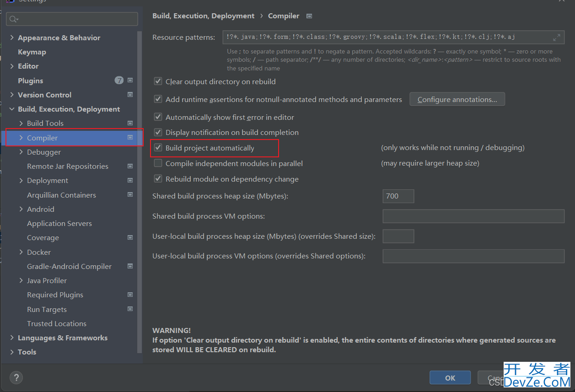Click project-level icon beside Build Tools
Viewport: 575px width, 392px height.
click(x=130, y=123)
